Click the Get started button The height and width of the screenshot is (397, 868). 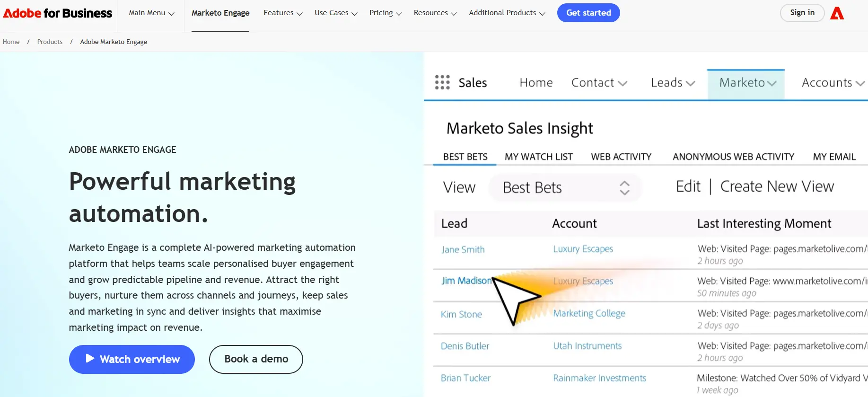pos(588,13)
